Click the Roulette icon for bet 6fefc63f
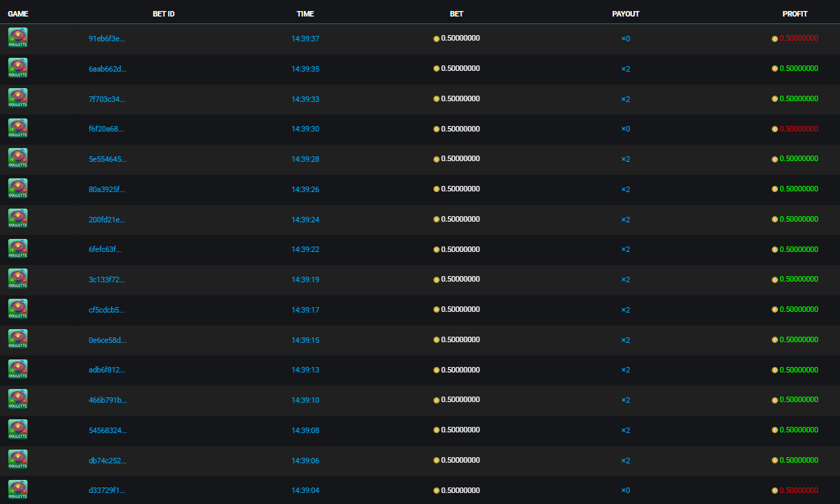This screenshot has height=504, width=840. click(18, 249)
